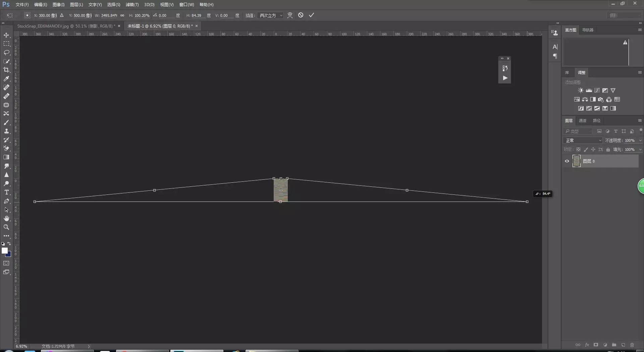Toggle pixel layer filter
Image resolution: width=644 pixels, height=352 pixels.
tap(599, 131)
